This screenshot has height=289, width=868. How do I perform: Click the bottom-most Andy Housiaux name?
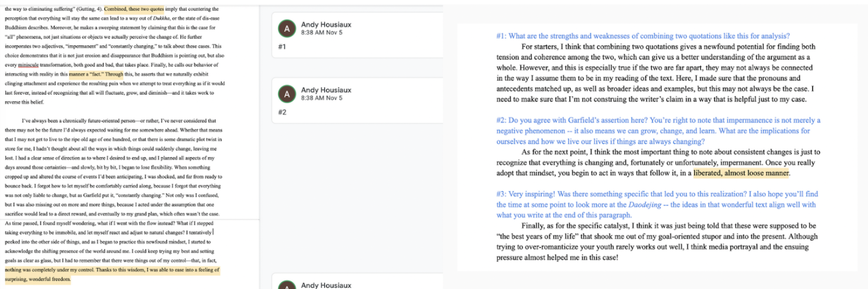(x=326, y=285)
